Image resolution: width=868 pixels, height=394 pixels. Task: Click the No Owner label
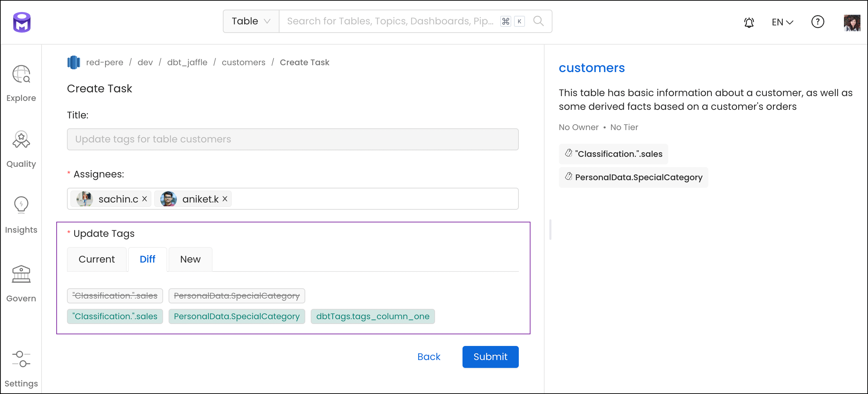point(579,127)
